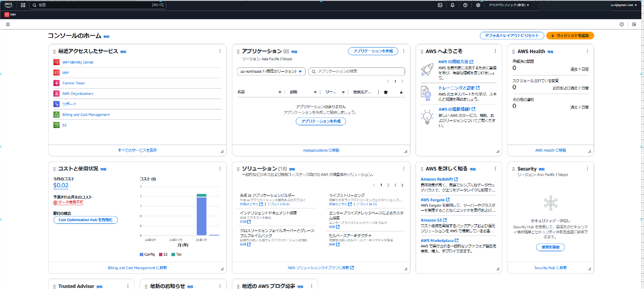Image resolution: width=644 pixels, height=289 pixels.
Task: Click the $0.02 current month cost
Action: 61,186
